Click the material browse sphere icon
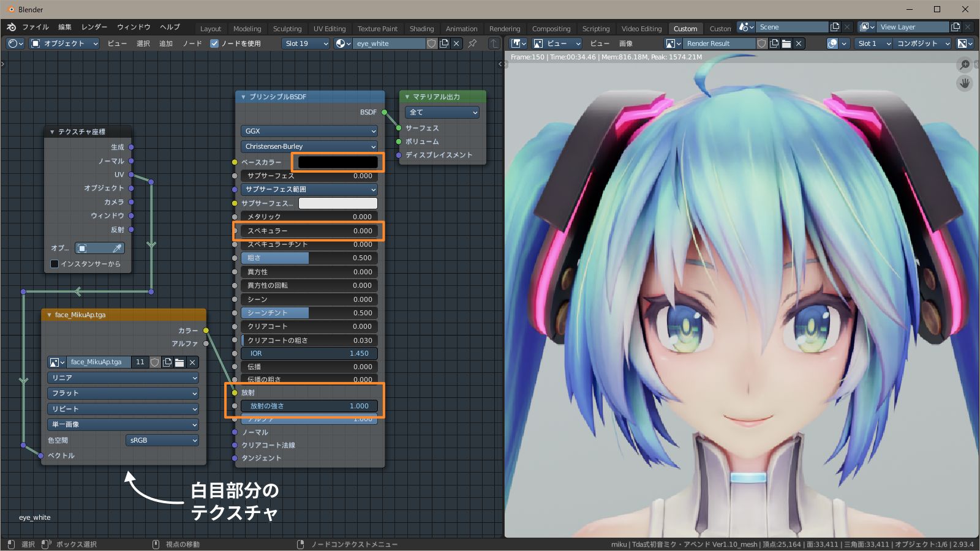 342,43
